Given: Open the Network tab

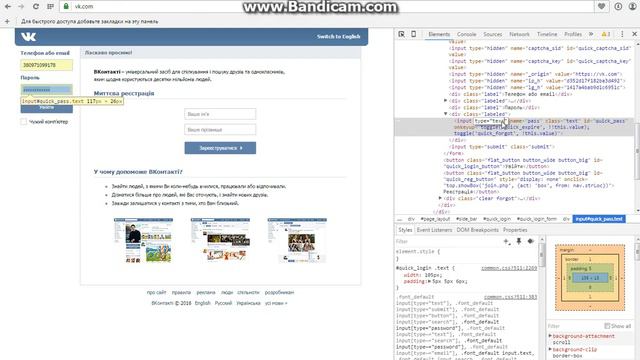Looking at the screenshot, I should (519, 34).
